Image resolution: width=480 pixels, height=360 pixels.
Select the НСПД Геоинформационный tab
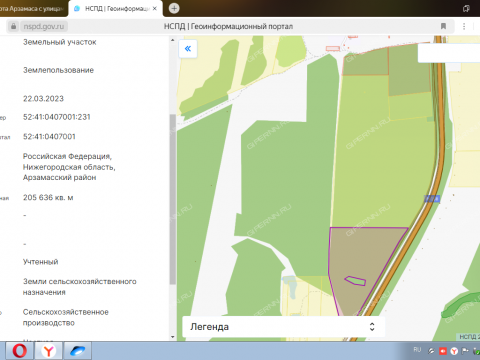point(116,9)
